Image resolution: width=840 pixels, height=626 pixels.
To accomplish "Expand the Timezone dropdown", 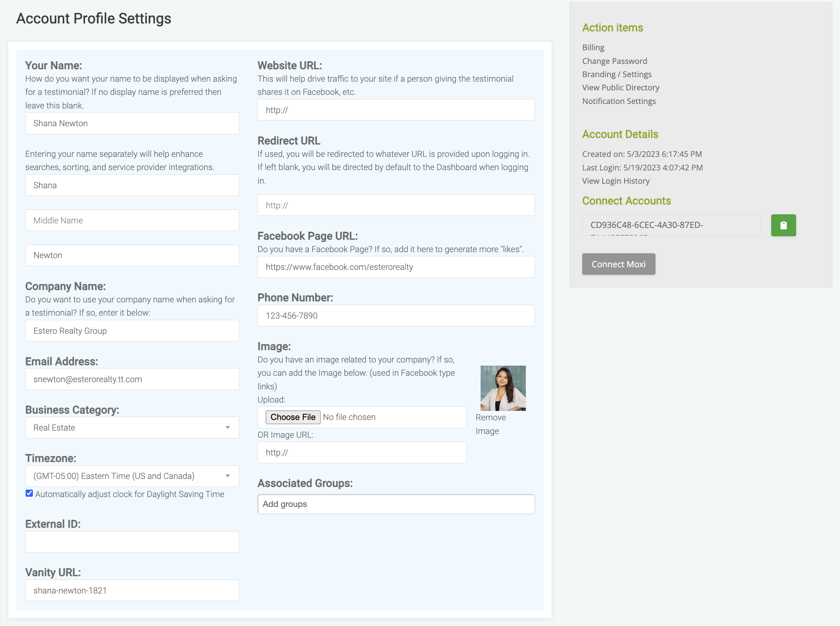I will [132, 476].
